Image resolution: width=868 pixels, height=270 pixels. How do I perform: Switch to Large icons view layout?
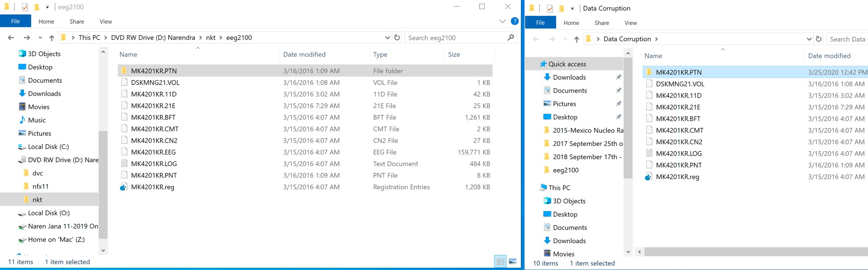[x=512, y=261]
